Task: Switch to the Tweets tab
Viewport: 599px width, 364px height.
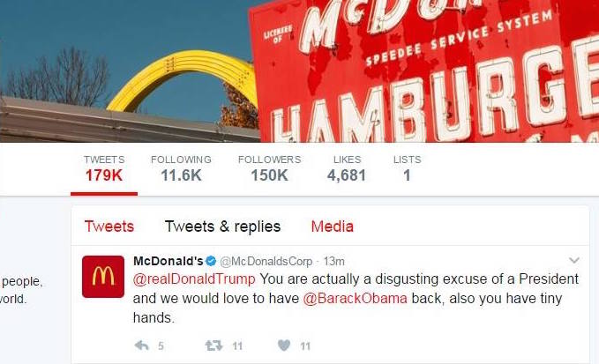Action: tap(109, 227)
